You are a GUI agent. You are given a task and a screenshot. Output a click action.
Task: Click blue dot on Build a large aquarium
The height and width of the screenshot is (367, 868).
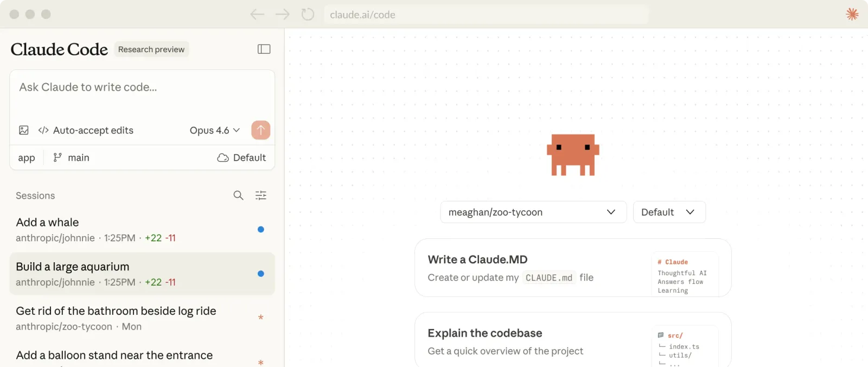[x=261, y=274]
